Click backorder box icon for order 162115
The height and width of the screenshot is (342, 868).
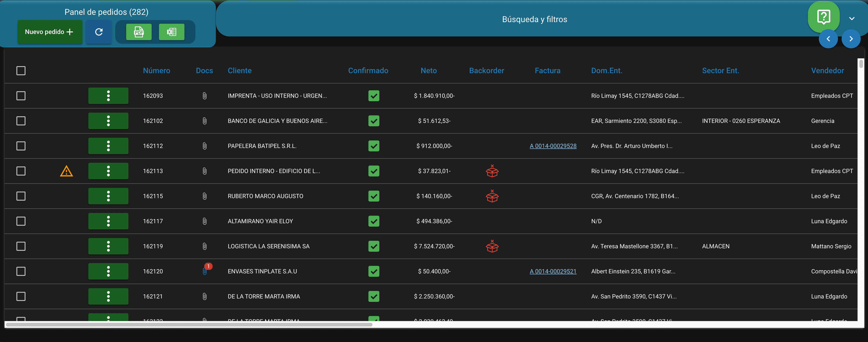tap(492, 196)
